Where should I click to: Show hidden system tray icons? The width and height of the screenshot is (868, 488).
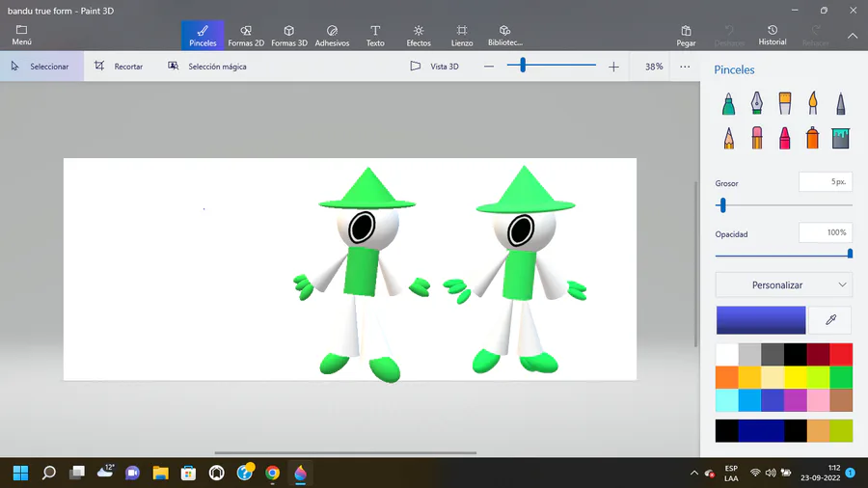(x=694, y=474)
